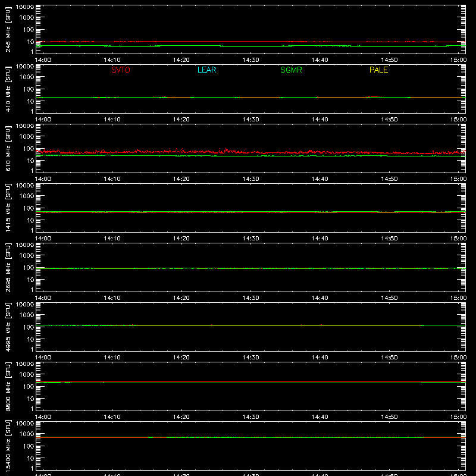476x476 pixels.
Task: Click the 10 tick on the 8800 MHz plot
Action: 30,399
